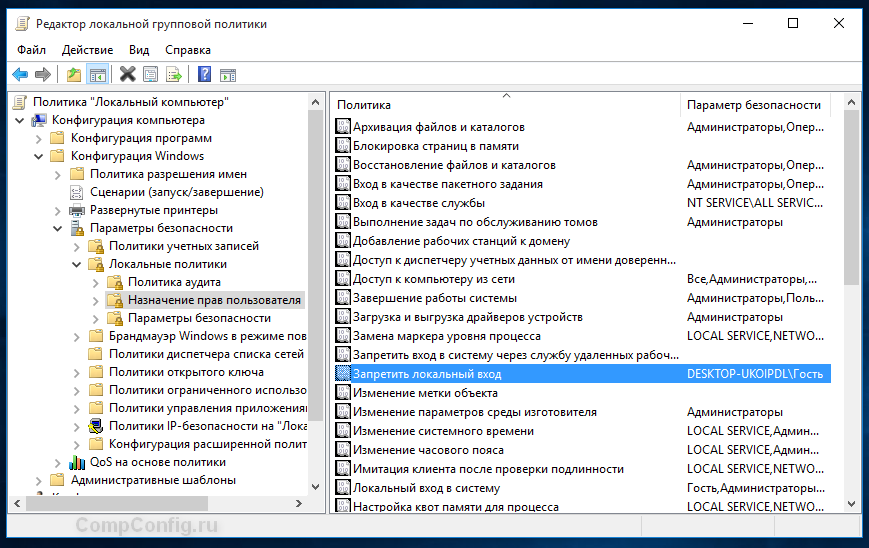
Task: Click the policy list vertical scrollbar thumb
Action: pos(851,197)
